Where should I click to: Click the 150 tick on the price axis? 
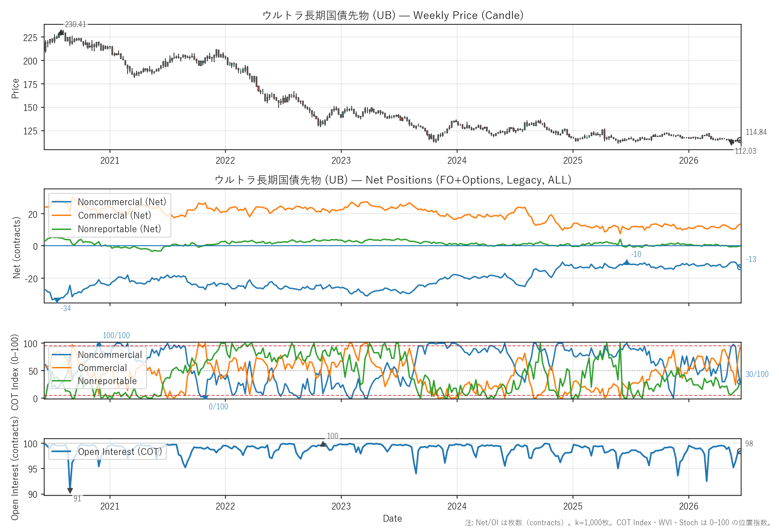30,107
